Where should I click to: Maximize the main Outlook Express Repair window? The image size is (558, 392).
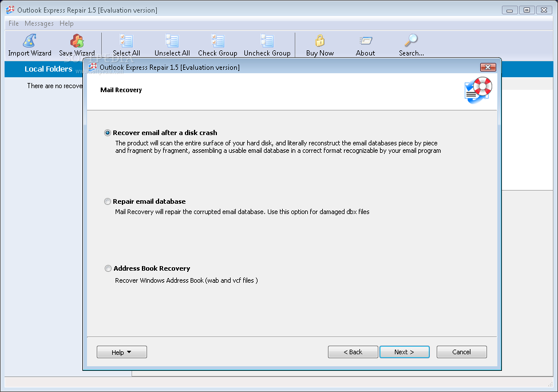(527, 10)
